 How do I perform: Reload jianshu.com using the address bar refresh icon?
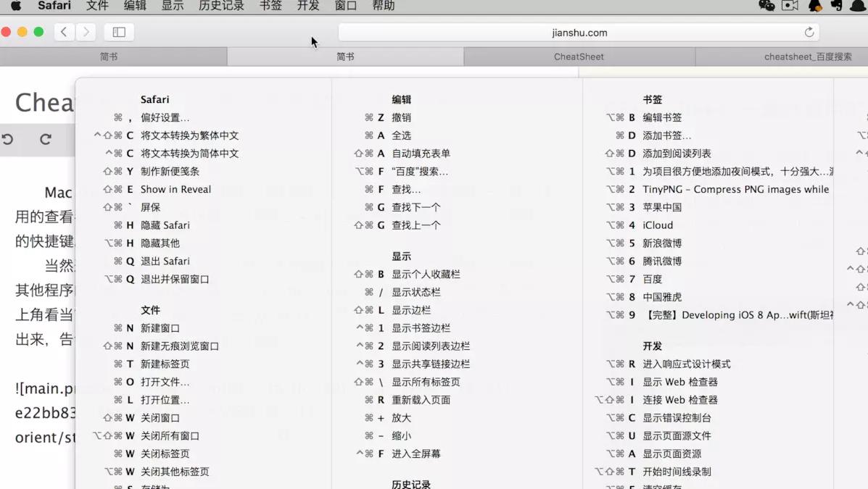(809, 32)
